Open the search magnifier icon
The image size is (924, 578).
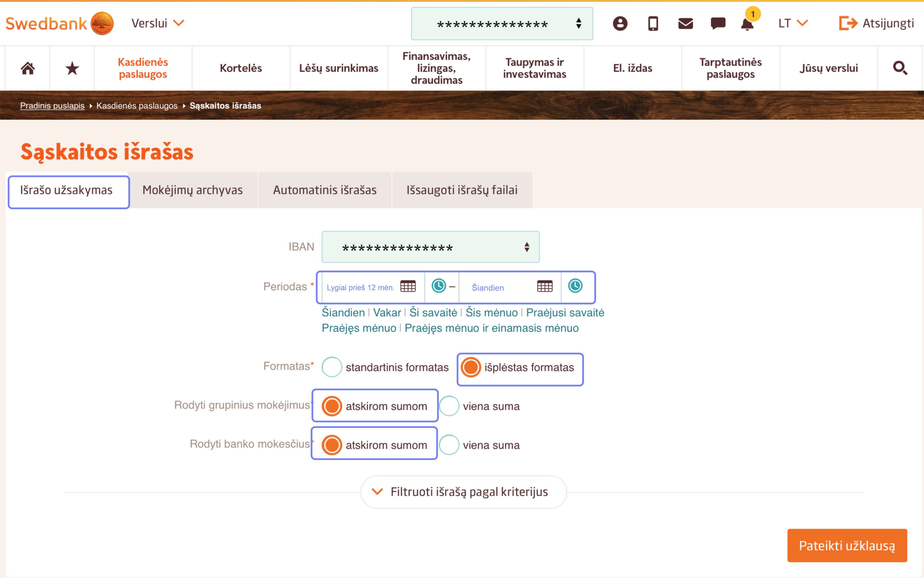tap(900, 68)
